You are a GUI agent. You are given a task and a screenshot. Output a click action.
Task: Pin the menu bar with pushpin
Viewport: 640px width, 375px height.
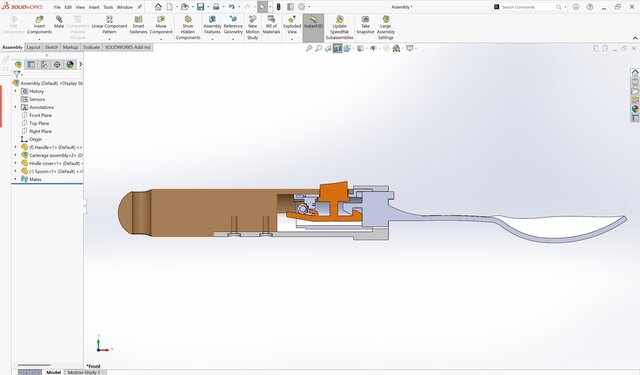(139, 7)
